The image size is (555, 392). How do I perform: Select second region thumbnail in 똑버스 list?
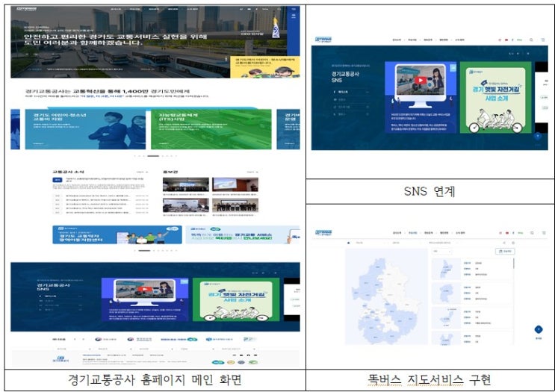pyautogui.click(x=446, y=293)
